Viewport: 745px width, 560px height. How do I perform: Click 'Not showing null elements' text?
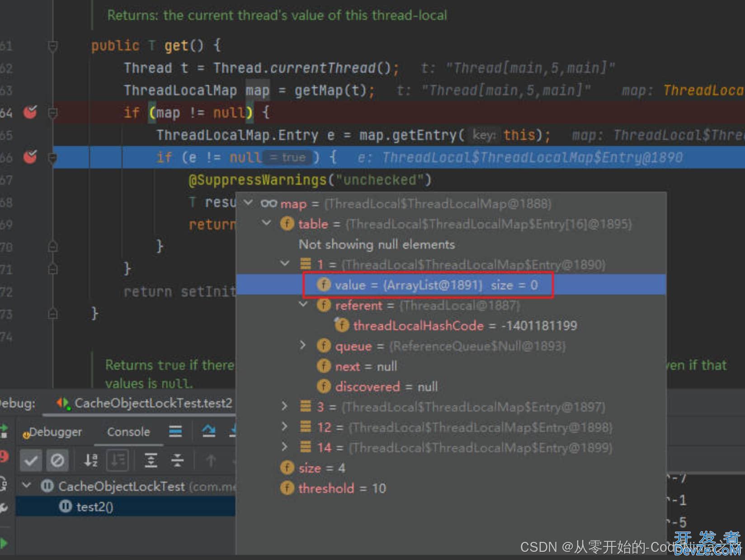[377, 245]
